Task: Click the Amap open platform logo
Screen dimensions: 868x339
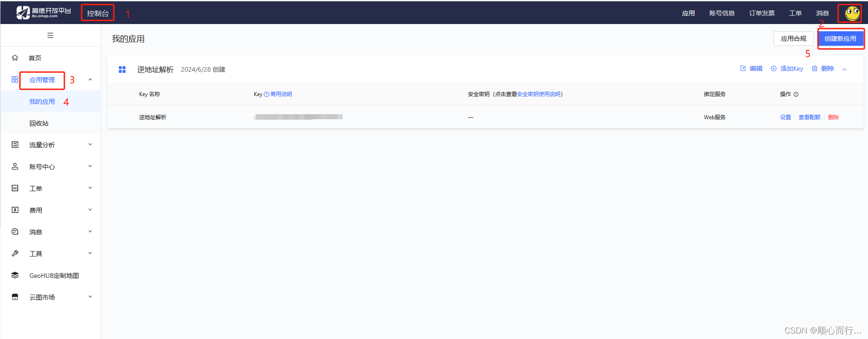Action: (44, 13)
